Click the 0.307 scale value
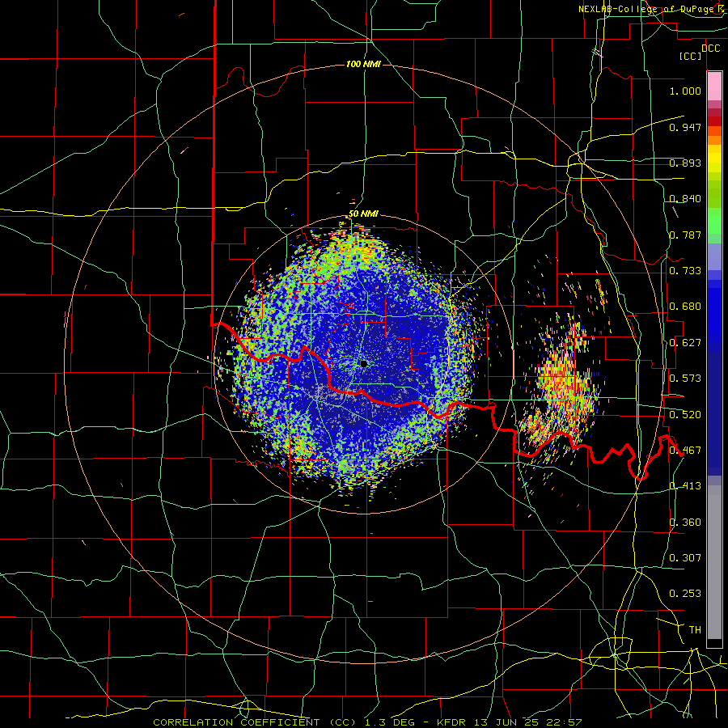 (685, 557)
